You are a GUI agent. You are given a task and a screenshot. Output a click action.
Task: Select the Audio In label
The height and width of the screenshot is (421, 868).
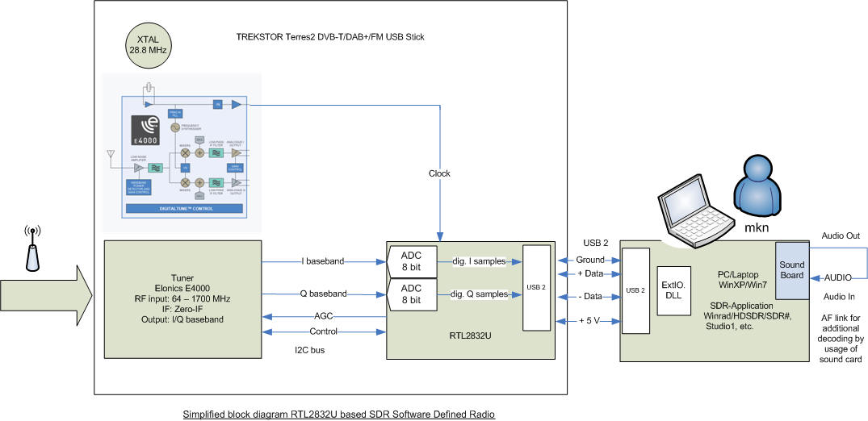[838, 297]
